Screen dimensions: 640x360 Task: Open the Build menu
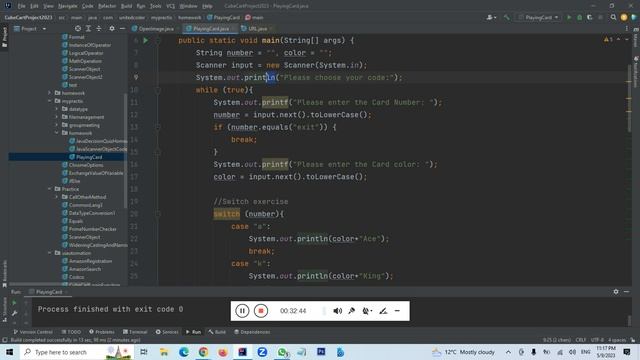click(x=127, y=6)
